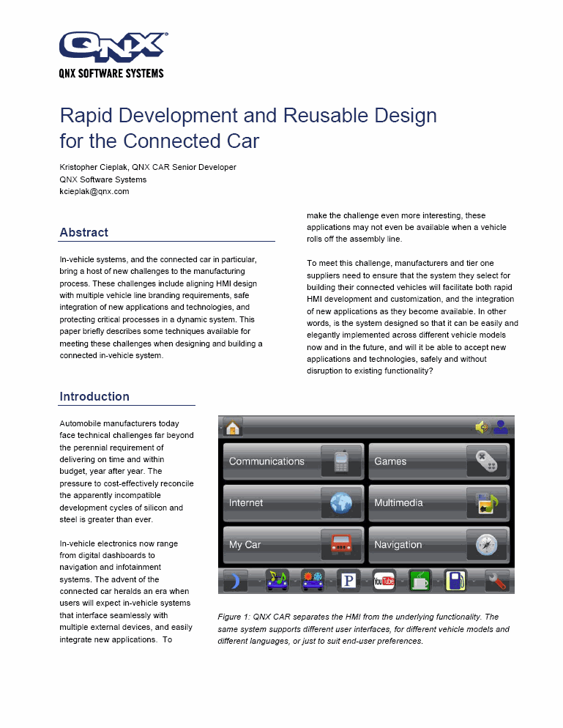The width and height of the screenshot is (563, 728).
Task: Open the My Car menu button
Action: tap(294, 545)
